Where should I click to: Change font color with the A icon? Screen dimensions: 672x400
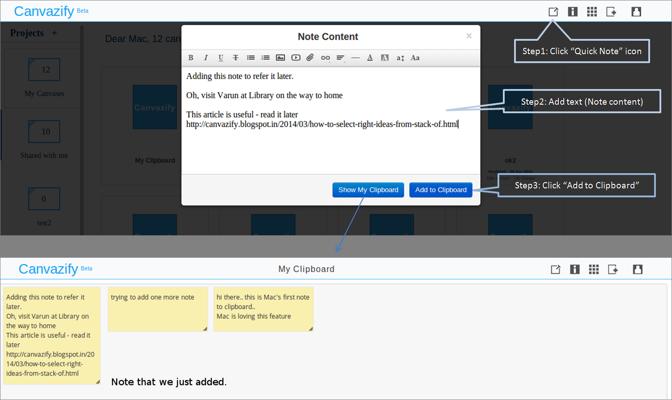(370, 57)
